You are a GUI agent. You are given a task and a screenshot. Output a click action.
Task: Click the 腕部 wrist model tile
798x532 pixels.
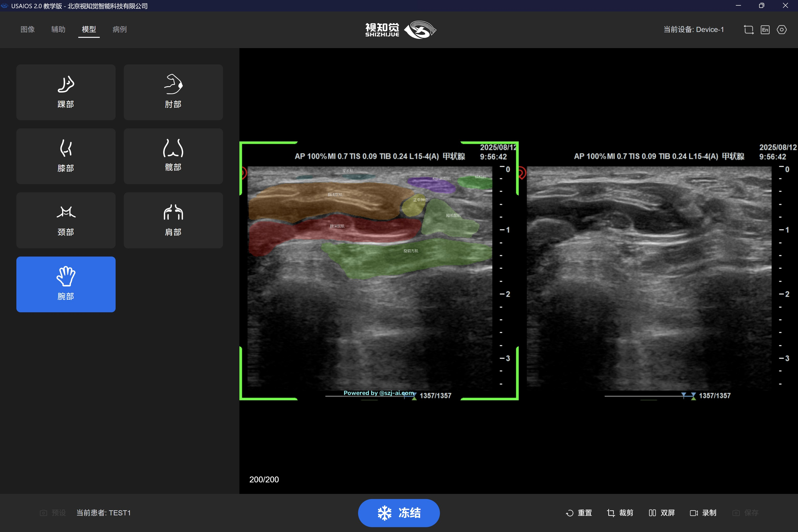click(66, 284)
